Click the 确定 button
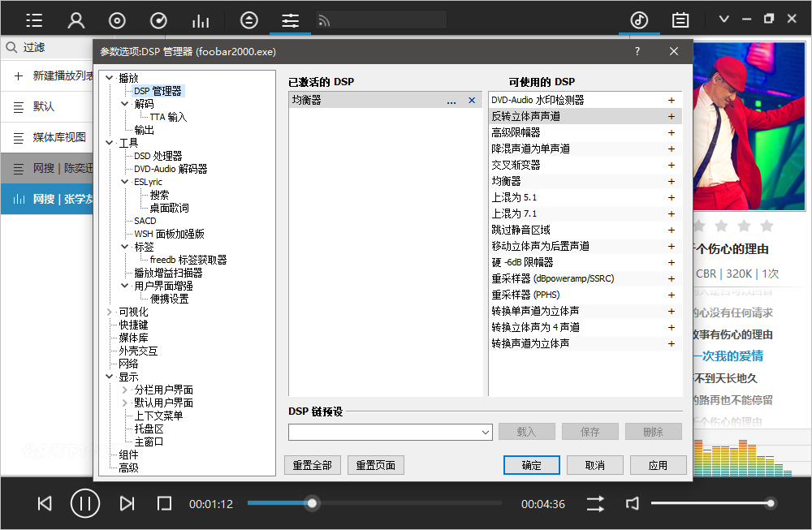Screen dimensions: 812x530 (531, 465)
